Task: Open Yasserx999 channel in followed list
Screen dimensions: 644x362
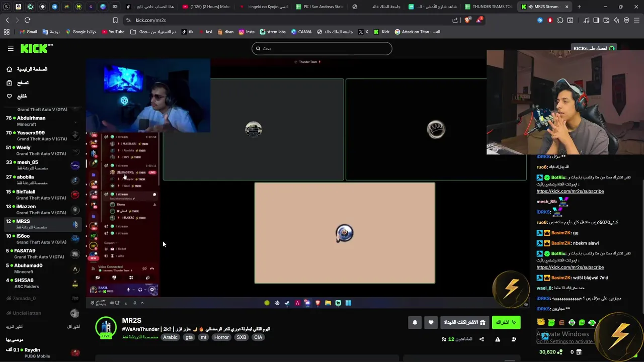Action: [43, 136]
